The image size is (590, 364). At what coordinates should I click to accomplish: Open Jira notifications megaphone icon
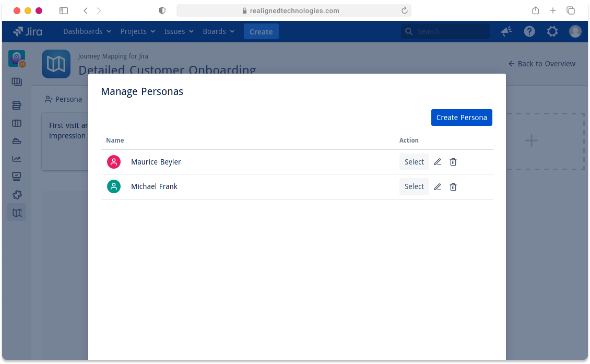tap(506, 31)
